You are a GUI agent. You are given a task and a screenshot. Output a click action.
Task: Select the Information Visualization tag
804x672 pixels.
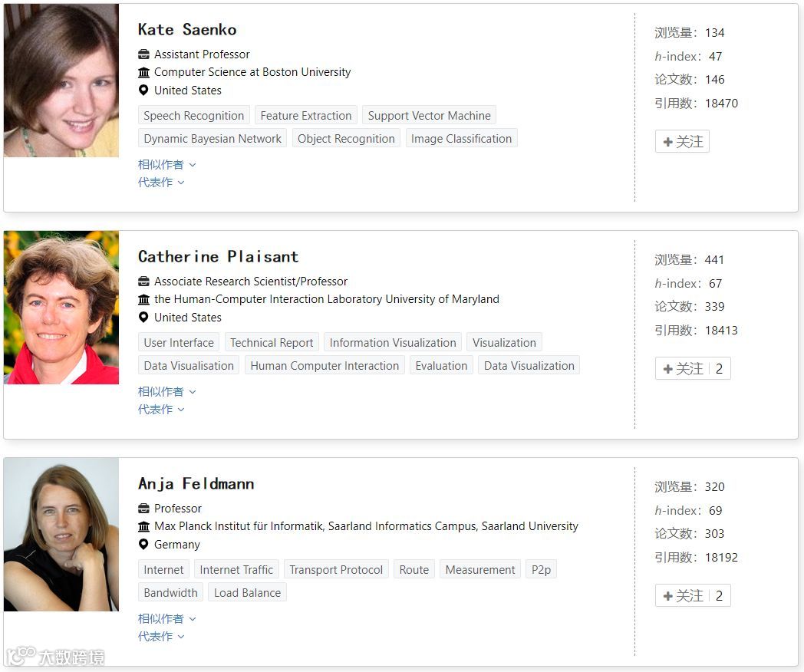393,343
